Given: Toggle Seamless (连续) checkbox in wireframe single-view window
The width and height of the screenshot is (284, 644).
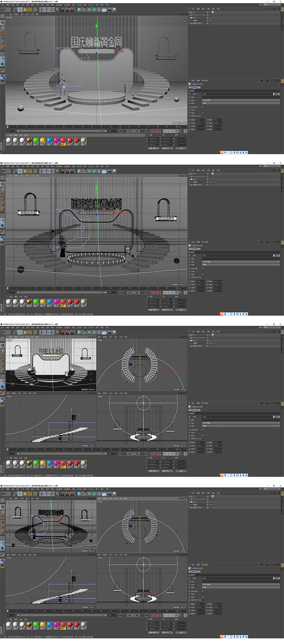Looking at the screenshot, I should tap(202, 275).
